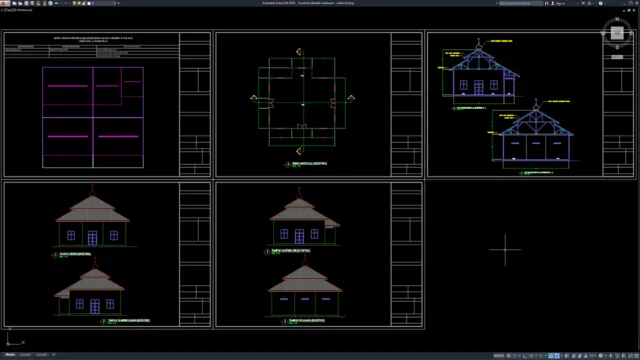This screenshot has height=360, width=640.
Task: Toggle the drawing grid display
Action: 509,356
